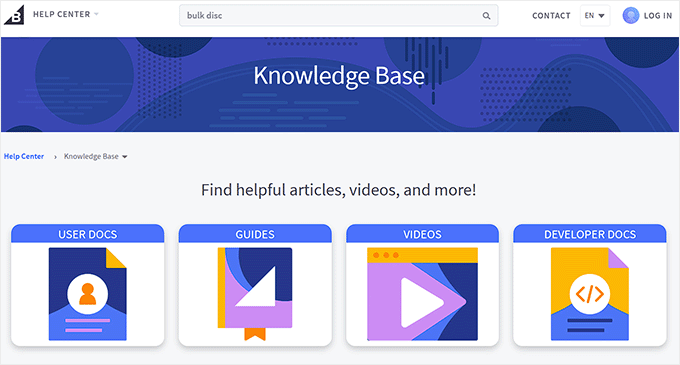The image size is (680, 365).
Task: Expand the Knowledge Base breadcrumb dropdown
Action: point(96,156)
